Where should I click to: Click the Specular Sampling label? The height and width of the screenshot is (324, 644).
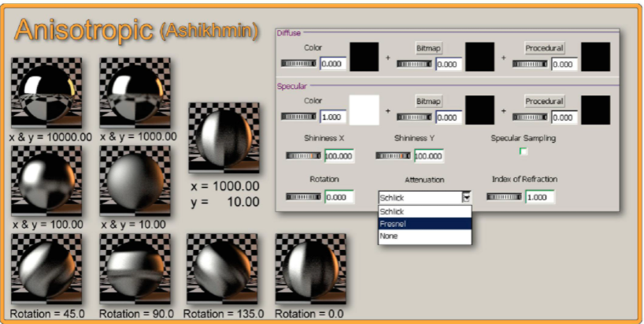[524, 139]
